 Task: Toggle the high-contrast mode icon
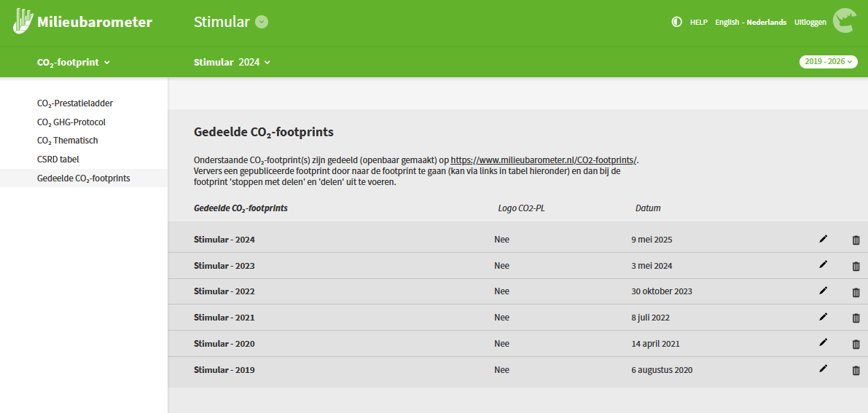(x=676, y=22)
